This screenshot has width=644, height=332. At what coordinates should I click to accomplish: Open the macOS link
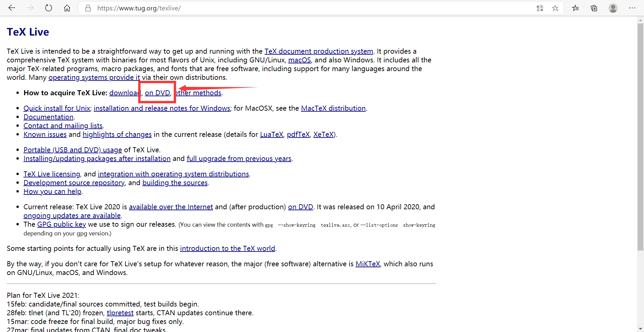click(300, 60)
